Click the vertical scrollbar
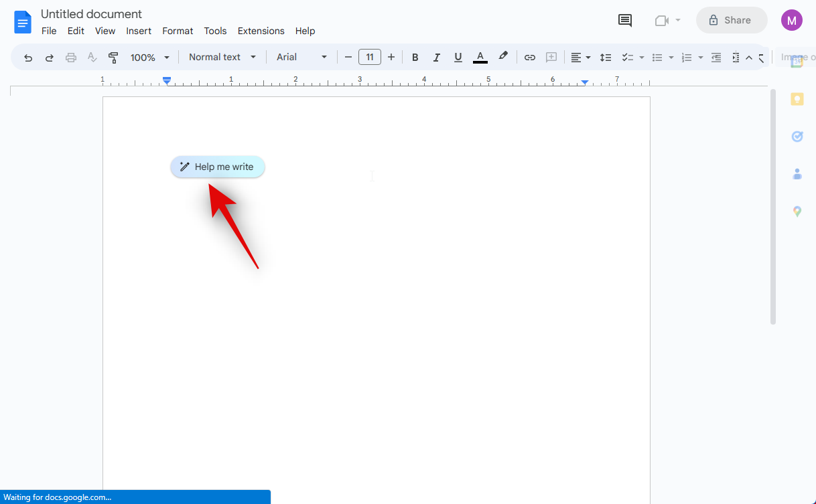This screenshot has width=816, height=504. tap(772, 207)
